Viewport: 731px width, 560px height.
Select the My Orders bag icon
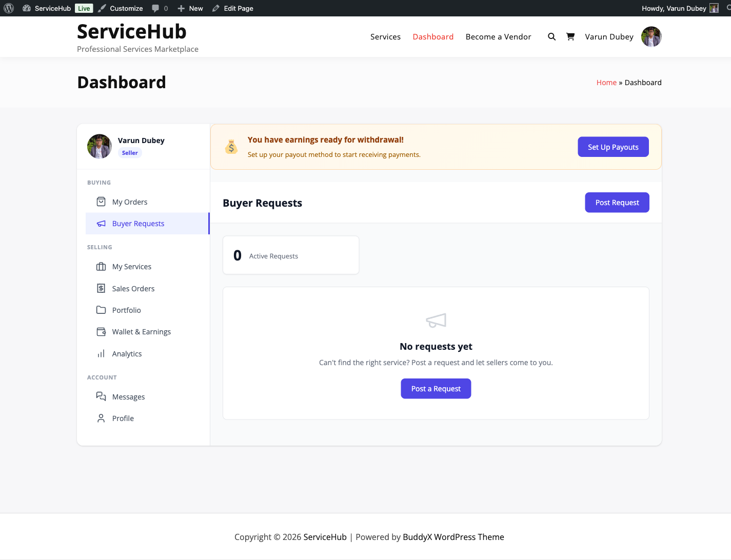101,202
